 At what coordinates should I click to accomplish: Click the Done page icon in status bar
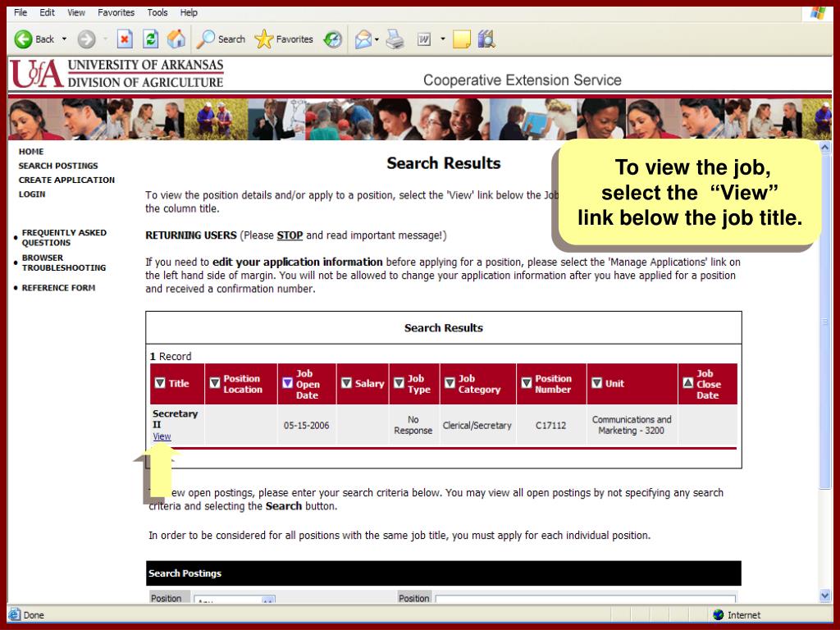click(x=15, y=614)
